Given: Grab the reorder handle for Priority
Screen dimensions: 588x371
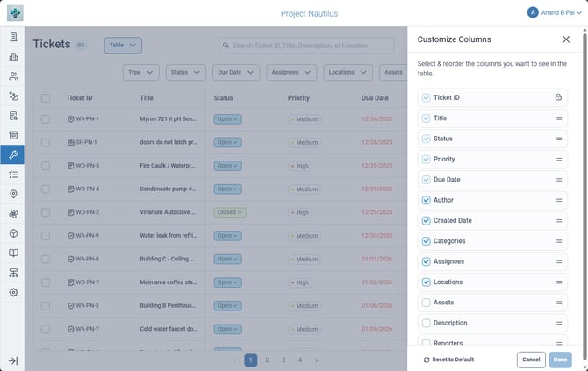Looking at the screenshot, I should (x=559, y=160).
